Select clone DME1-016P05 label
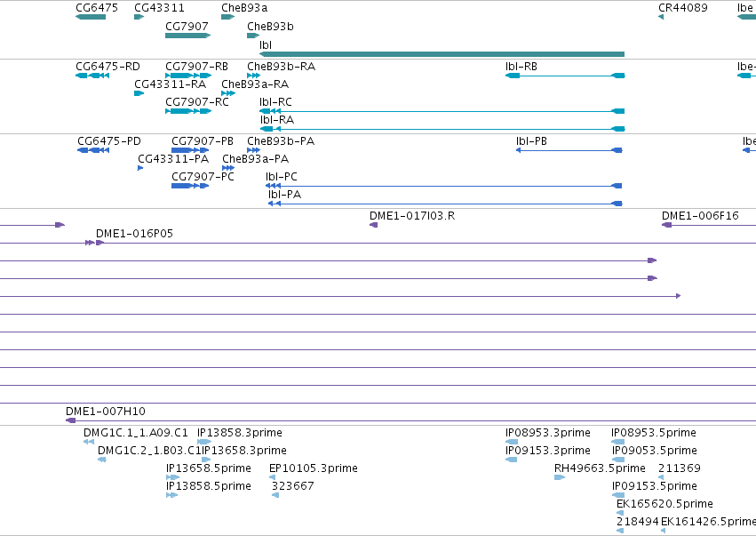 134,234
